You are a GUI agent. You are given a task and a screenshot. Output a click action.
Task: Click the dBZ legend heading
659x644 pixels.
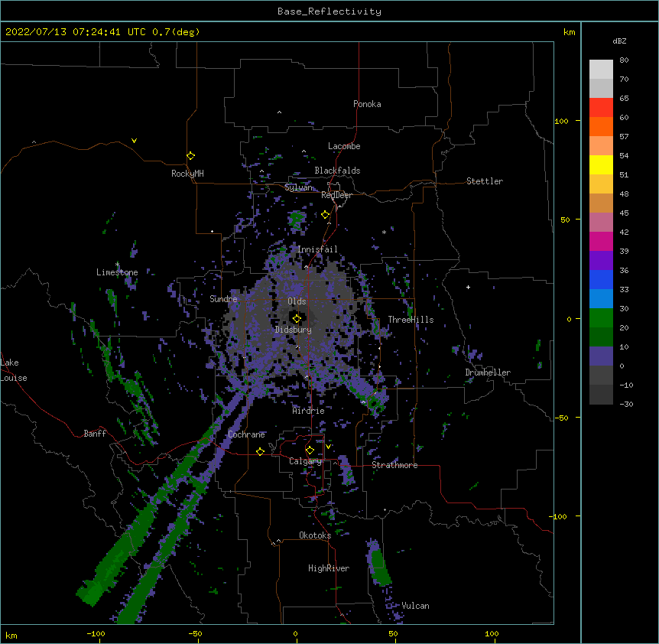619,41
